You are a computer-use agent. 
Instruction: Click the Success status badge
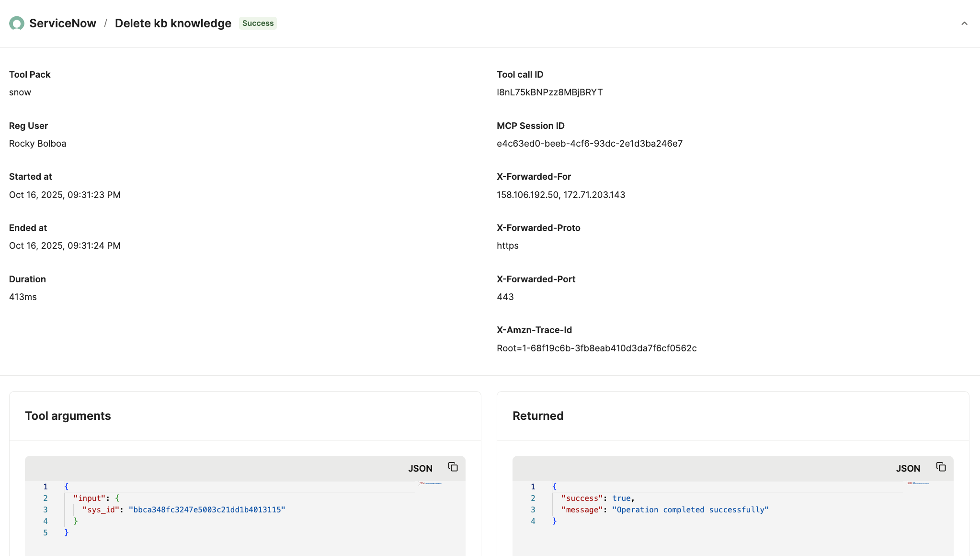(258, 23)
